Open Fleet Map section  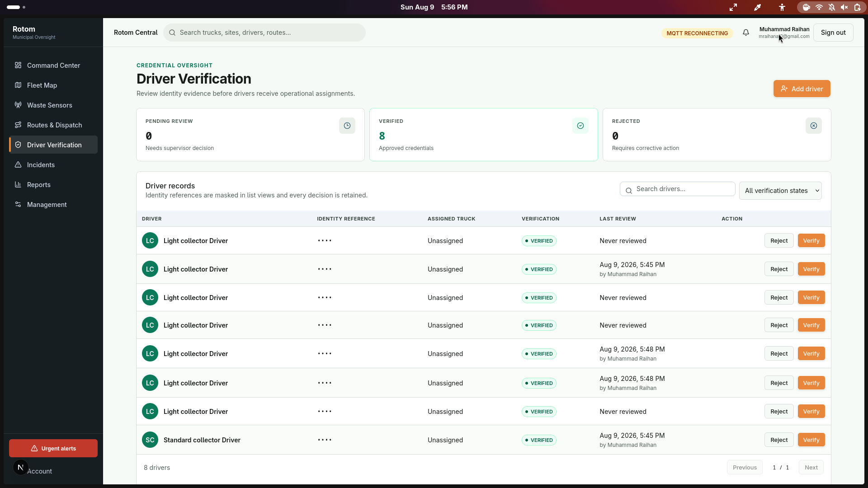53,85
